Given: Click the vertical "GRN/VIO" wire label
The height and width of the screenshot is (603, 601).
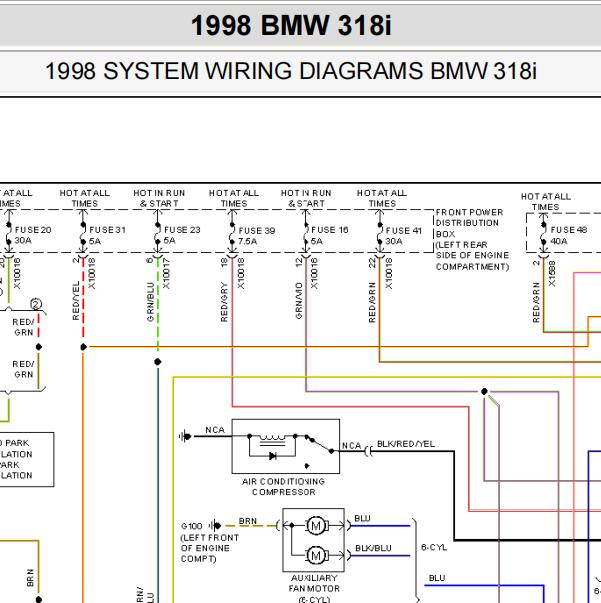Looking at the screenshot, I should [299, 301].
